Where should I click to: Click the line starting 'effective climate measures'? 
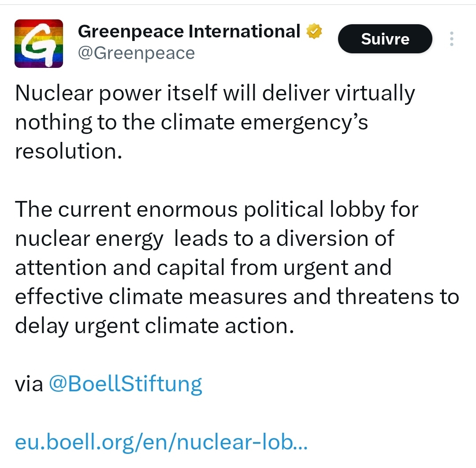coord(237,297)
